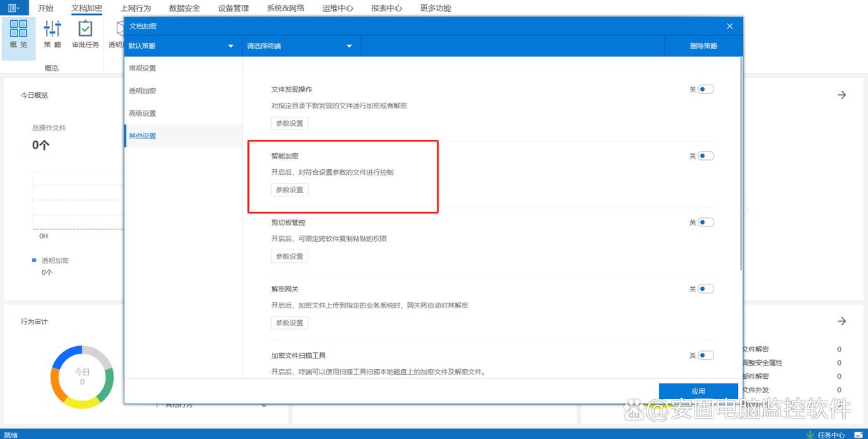This screenshot has height=439, width=868.
Task: Switch to the 数据安全 menu tab
Action: coord(185,8)
